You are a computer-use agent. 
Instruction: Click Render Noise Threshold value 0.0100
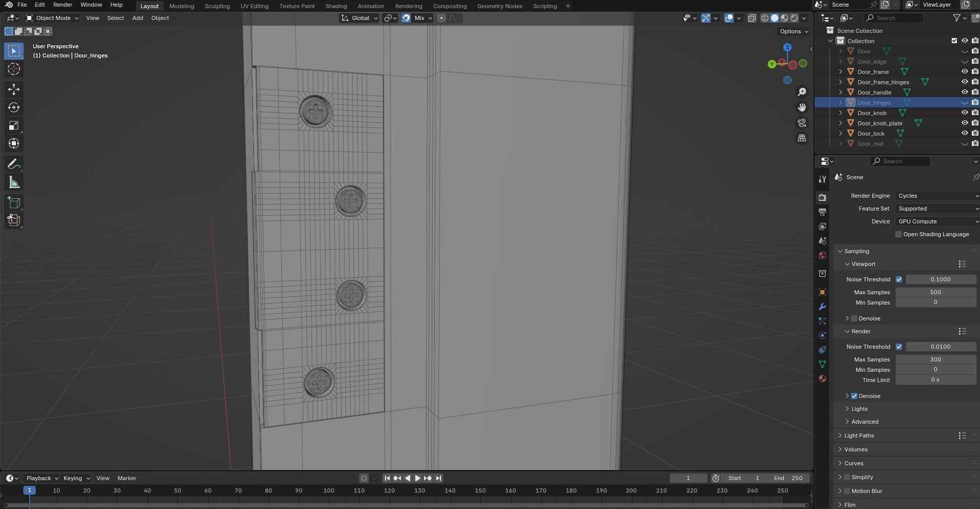coord(940,347)
